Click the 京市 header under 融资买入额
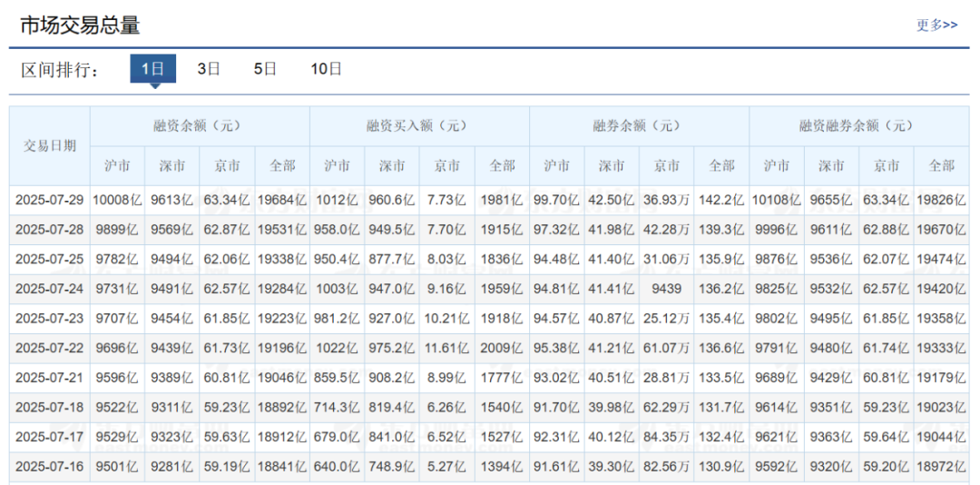Image resolution: width=980 pixels, height=485 pixels. pyautogui.click(x=446, y=165)
